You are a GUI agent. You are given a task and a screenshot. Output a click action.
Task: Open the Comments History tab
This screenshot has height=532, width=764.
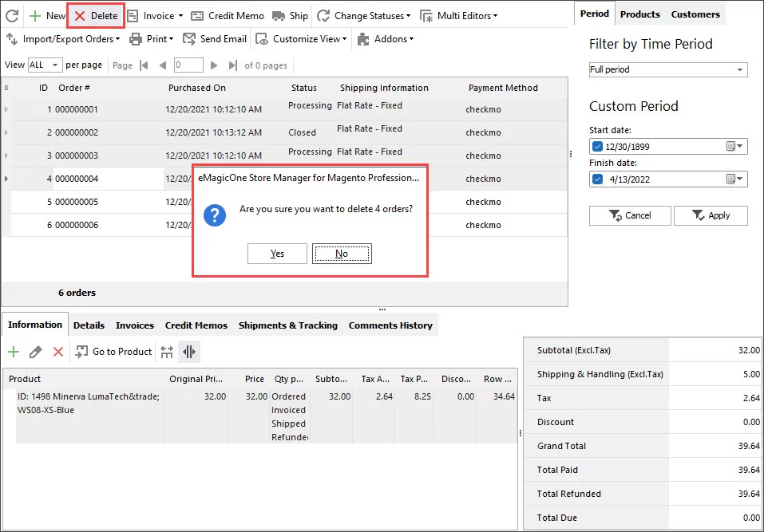390,325
